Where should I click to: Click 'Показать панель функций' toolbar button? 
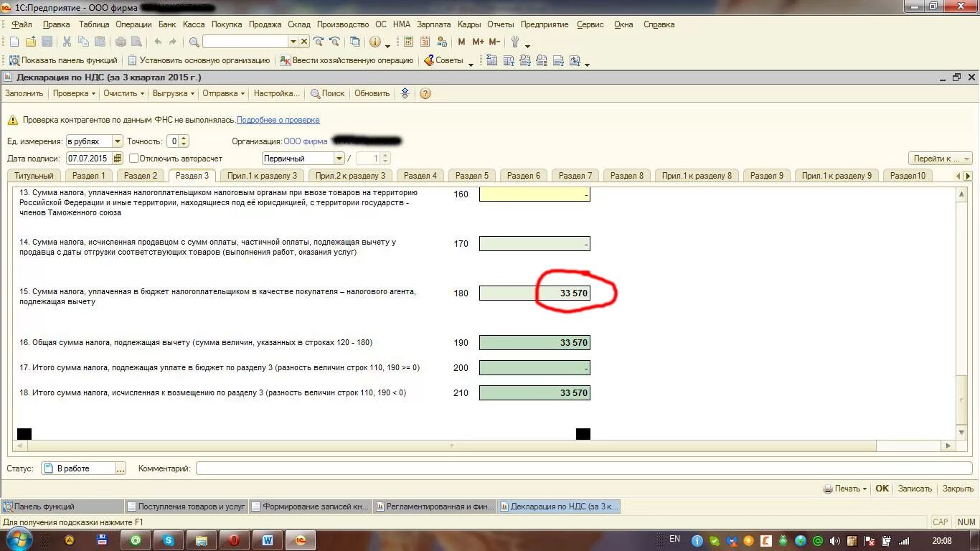point(63,61)
